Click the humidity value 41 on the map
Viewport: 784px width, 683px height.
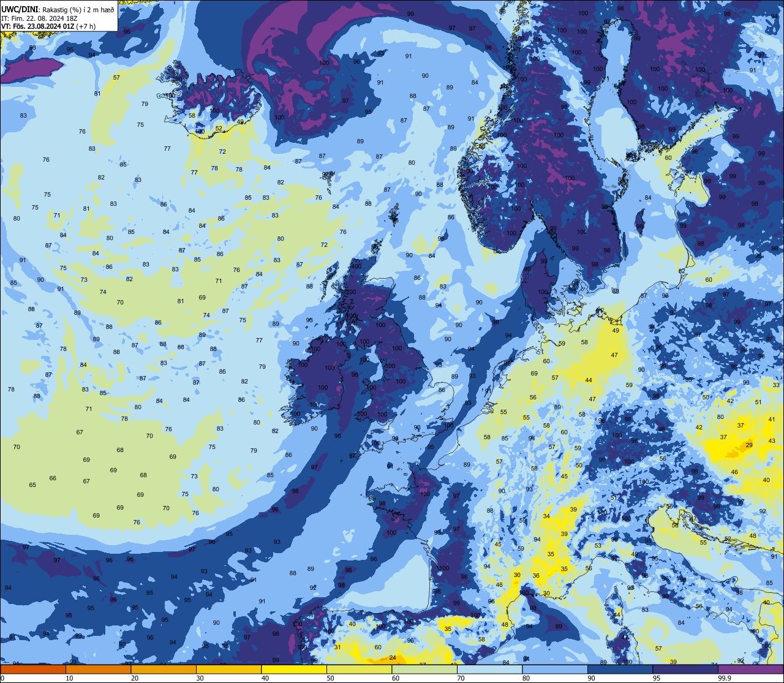[772, 420]
